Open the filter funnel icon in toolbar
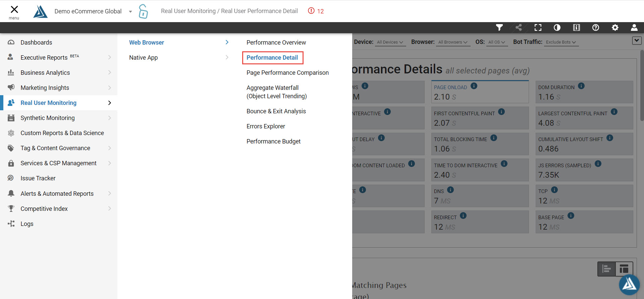 coord(499,27)
